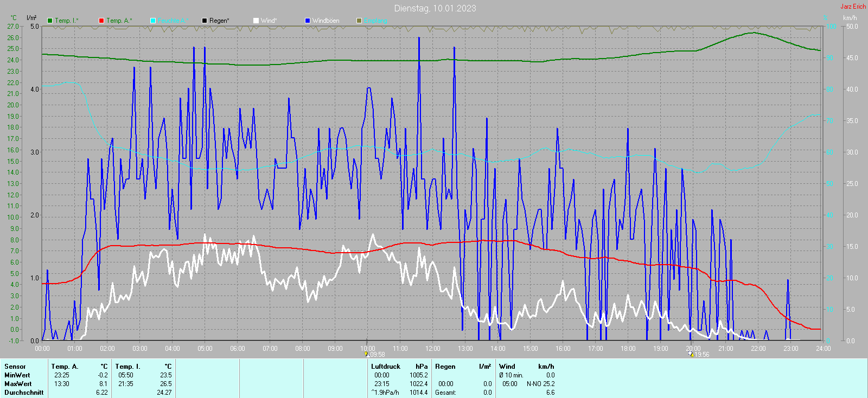The width and height of the screenshot is (868, 398).
Task: Click the white Wind legend square
Action: tap(256, 21)
